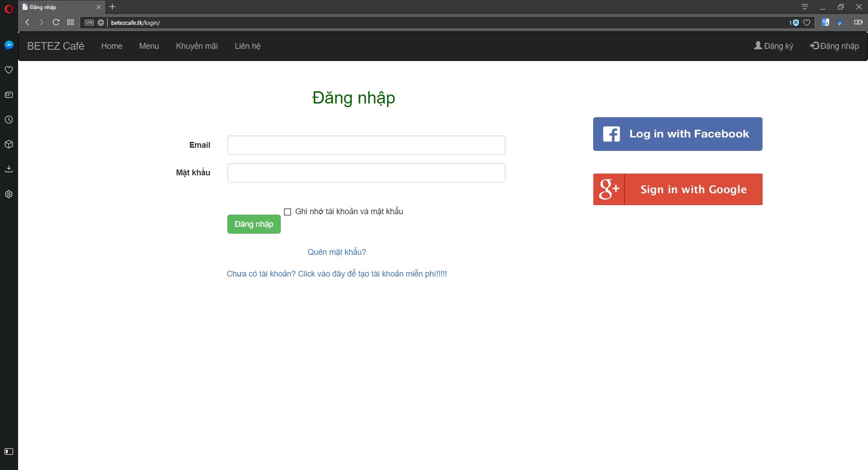Focus the Email input field

pos(366,145)
